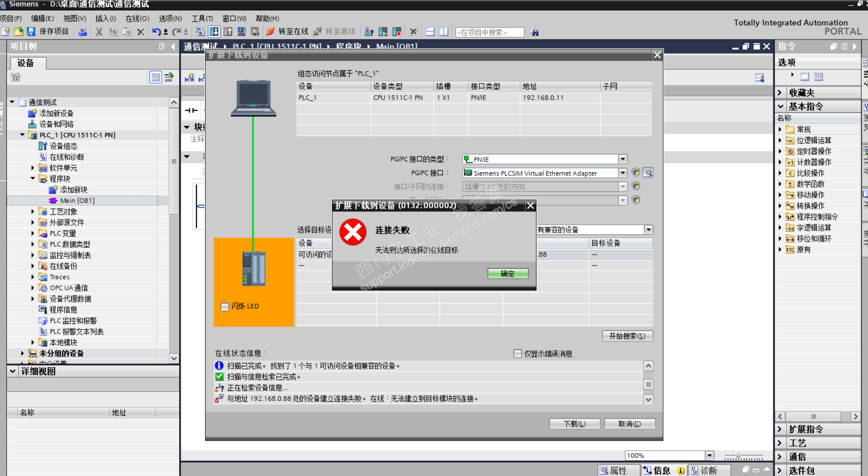This screenshot has width=868, height=476.
Task: Click the accessible devices icon in toolbar
Action: tap(369, 32)
